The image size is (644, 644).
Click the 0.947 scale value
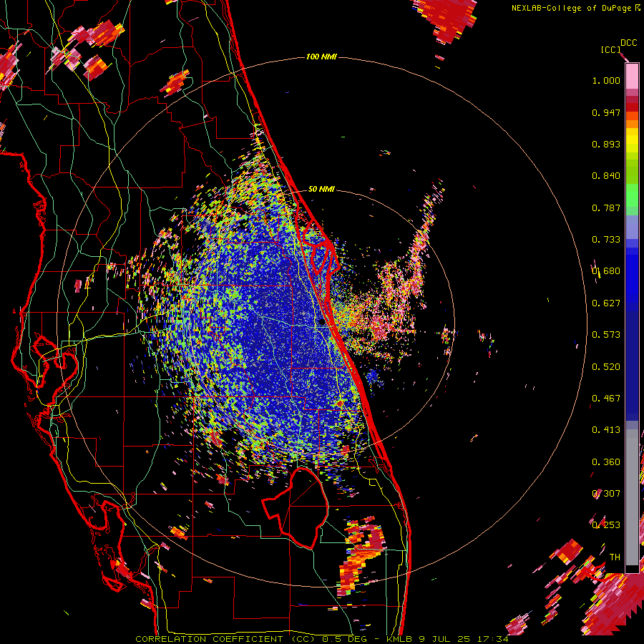click(x=606, y=112)
